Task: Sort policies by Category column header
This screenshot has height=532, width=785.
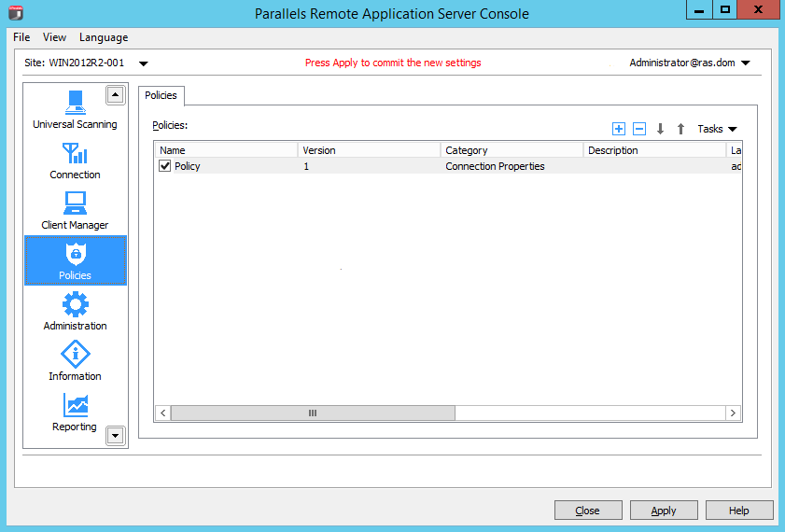Action: pos(512,150)
